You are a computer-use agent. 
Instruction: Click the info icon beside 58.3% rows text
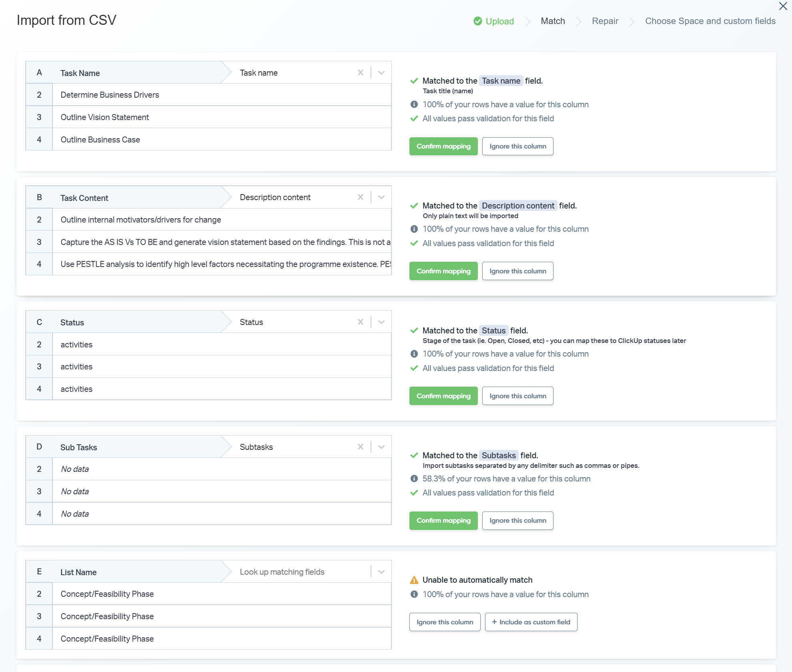[414, 479]
